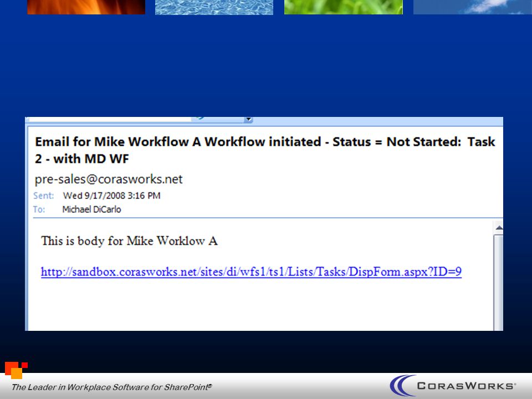This screenshot has width=532, height=399.
Task: Open the dropdown arrow above the email header
Action: tap(249, 120)
